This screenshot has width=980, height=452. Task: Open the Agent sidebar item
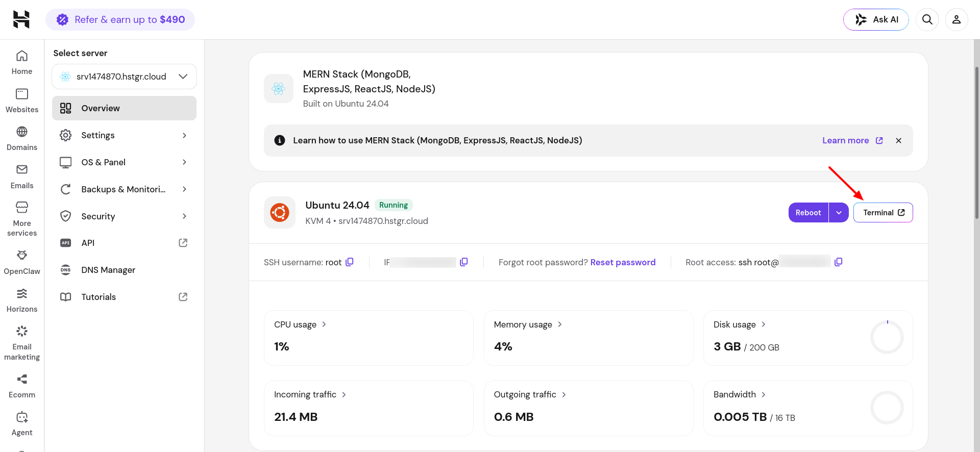[22, 423]
